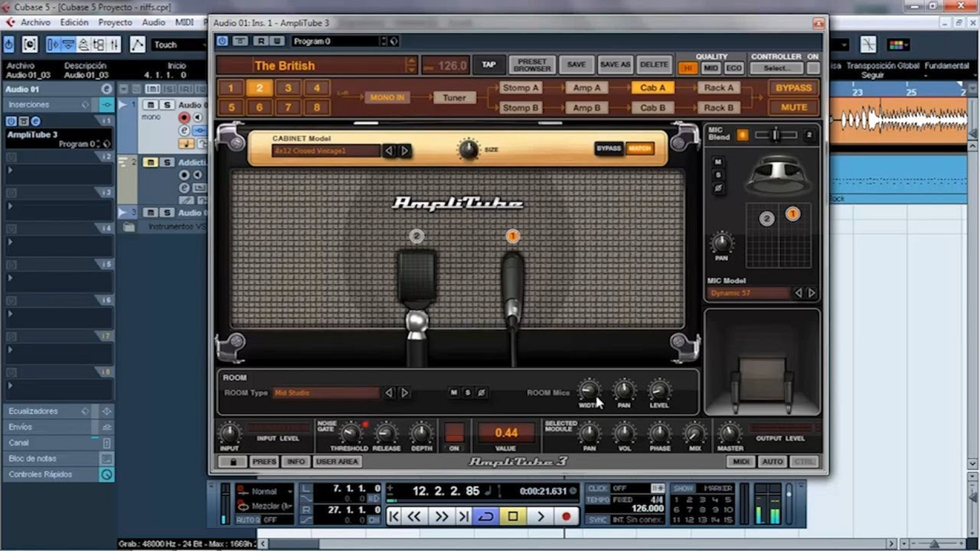Start playback with the Play button
Image resolution: width=980 pixels, height=551 pixels.
click(540, 517)
